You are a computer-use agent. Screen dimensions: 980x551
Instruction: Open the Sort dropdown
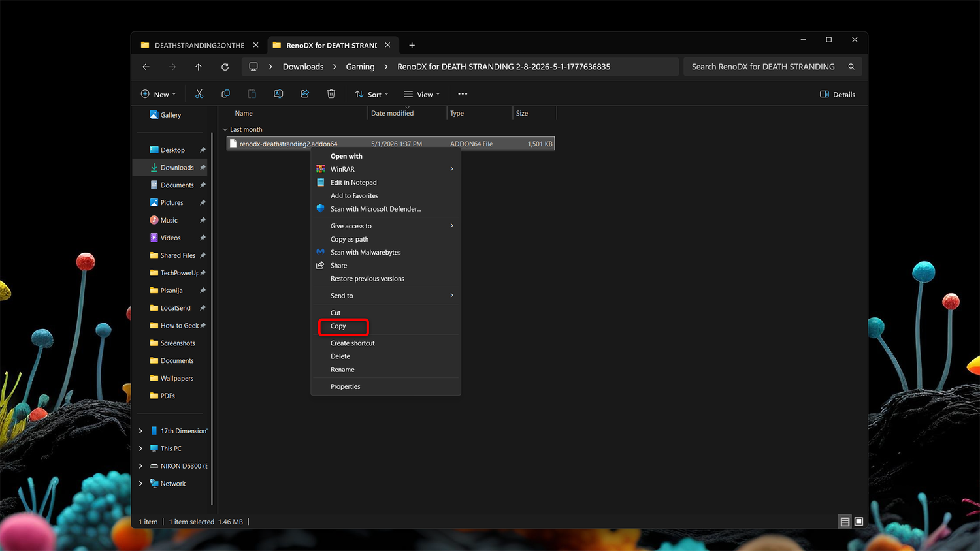[372, 95]
